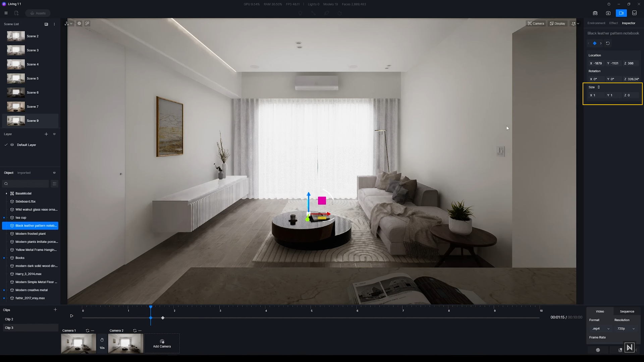Open the panorama/VR viewer icon top right

point(596,13)
